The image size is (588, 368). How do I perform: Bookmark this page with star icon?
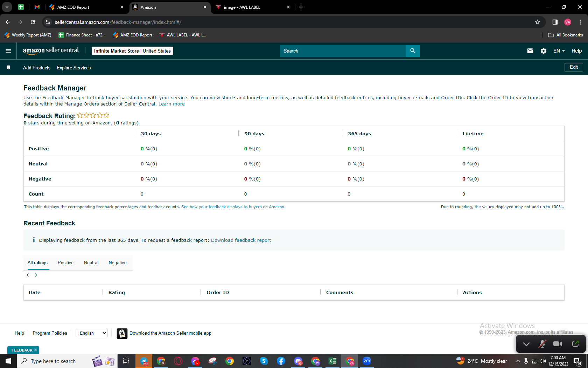click(538, 22)
